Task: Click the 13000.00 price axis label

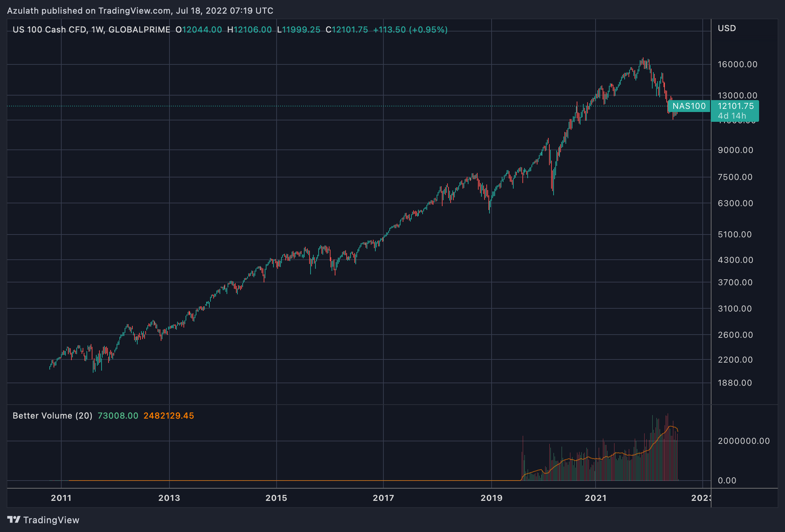Action: (737, 96)
